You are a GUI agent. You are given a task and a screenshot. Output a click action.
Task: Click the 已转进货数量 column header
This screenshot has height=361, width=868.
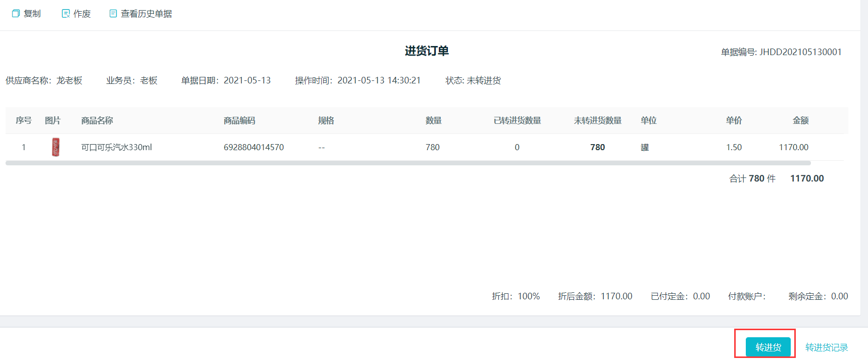(517, 120)
